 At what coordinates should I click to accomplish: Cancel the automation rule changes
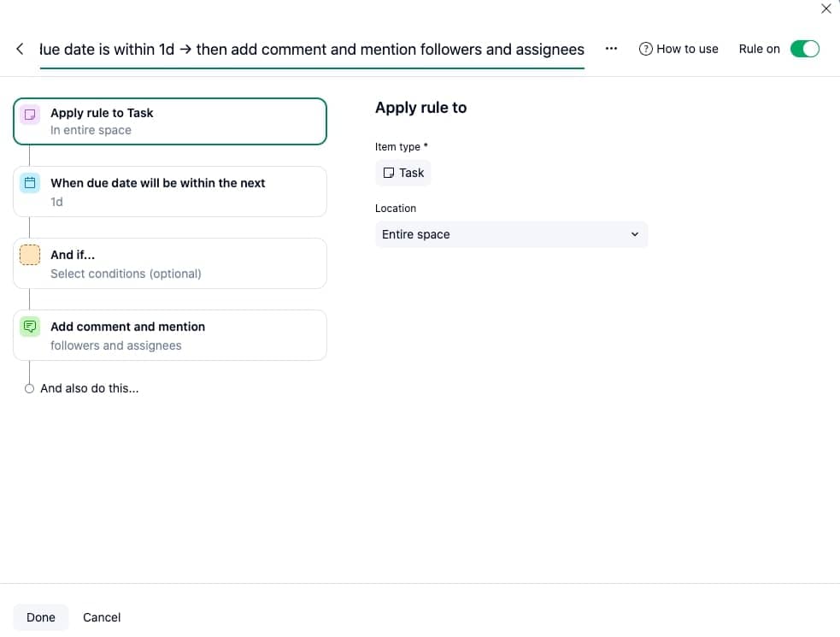[101, 616]
